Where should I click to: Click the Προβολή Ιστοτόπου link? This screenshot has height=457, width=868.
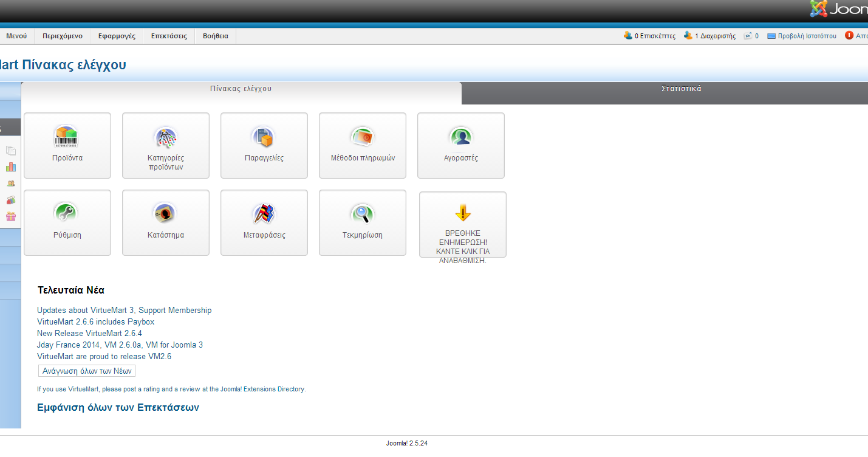tap(807, 36)
